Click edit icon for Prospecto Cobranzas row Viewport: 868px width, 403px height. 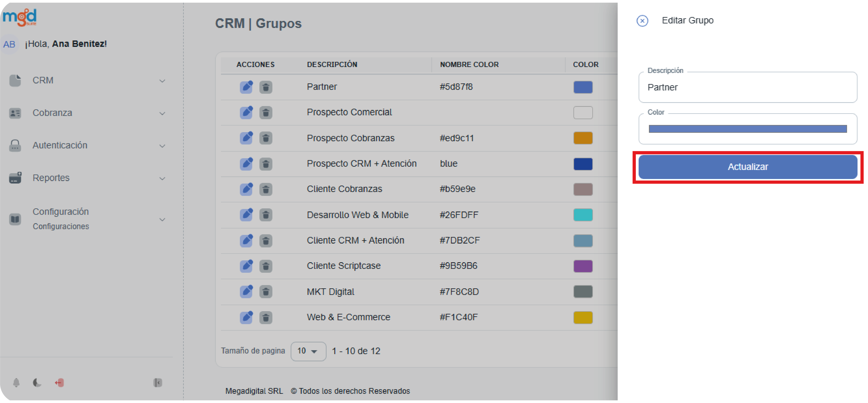click(246, 138)
